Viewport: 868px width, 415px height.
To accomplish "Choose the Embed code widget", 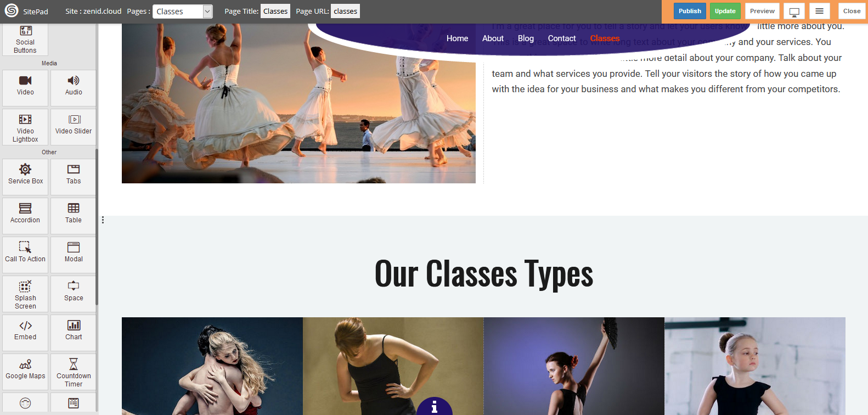I will click(25, 333).
